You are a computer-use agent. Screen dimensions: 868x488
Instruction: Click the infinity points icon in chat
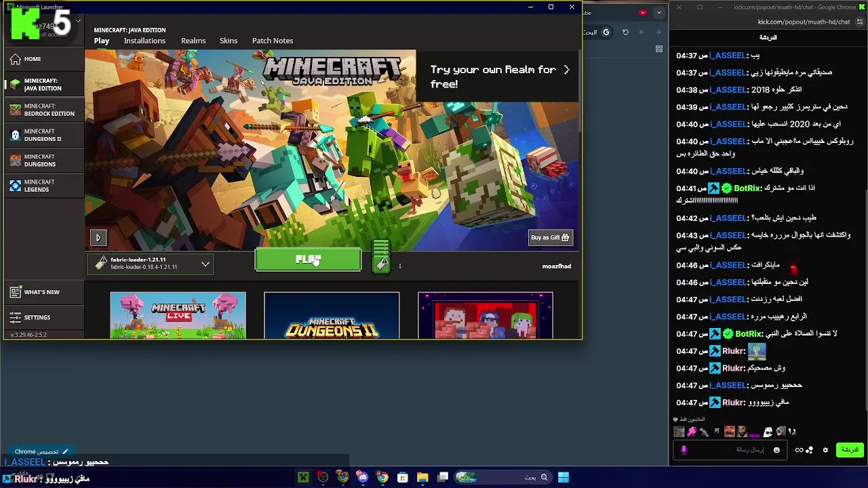click(x=800, y=450)
